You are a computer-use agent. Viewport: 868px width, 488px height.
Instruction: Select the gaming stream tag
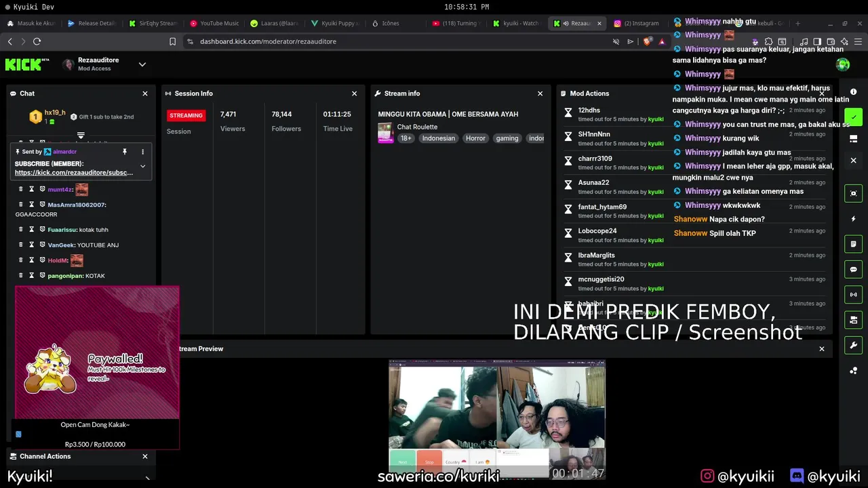pyautogui.click(x=507, y=138)
